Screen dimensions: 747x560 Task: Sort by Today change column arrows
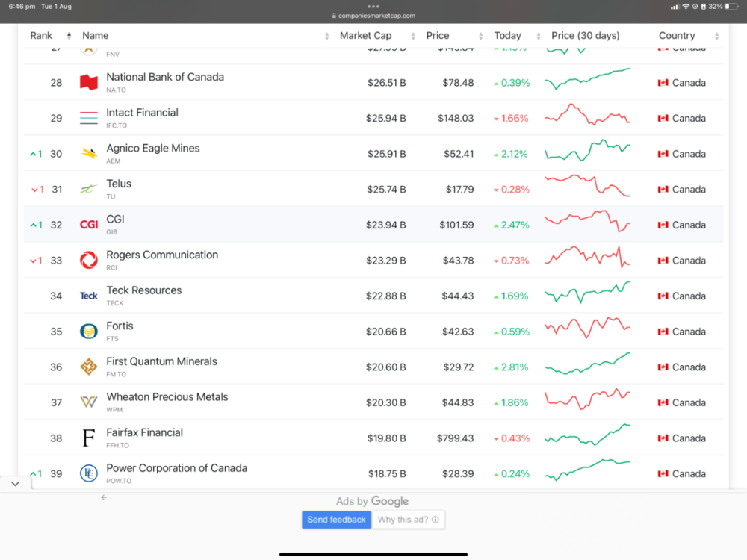pyautogui.click(x=539, y=36)
